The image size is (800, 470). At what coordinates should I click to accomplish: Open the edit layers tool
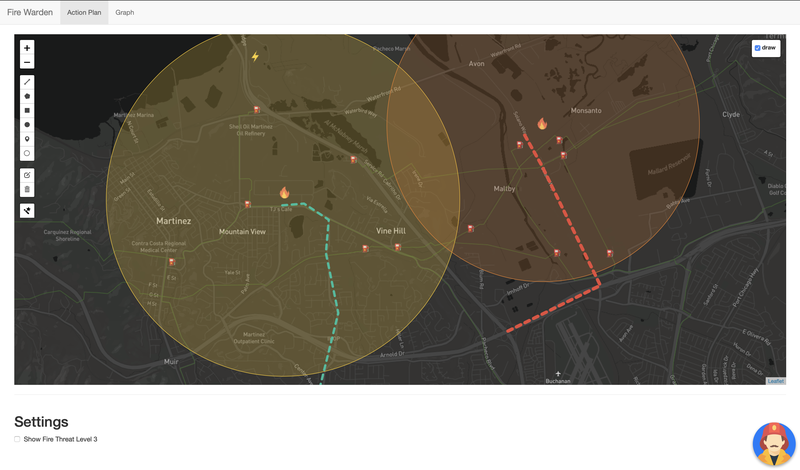[27, 175]
